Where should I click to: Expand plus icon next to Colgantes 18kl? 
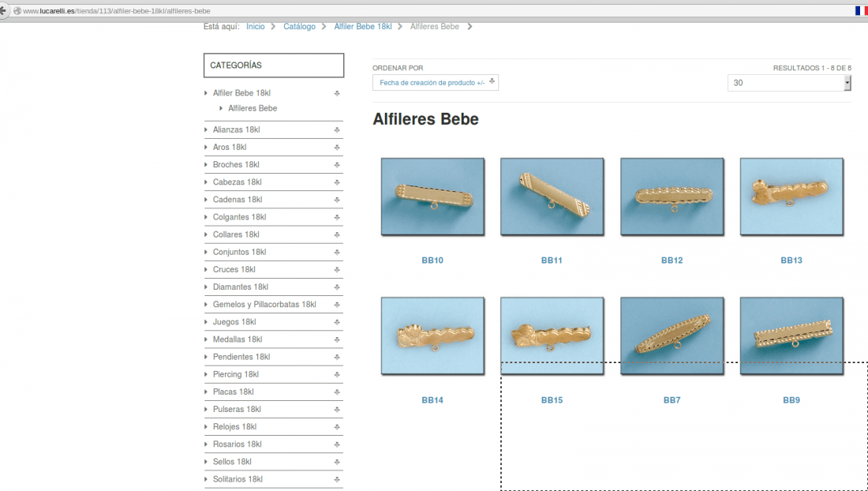(x=337, y=218)
